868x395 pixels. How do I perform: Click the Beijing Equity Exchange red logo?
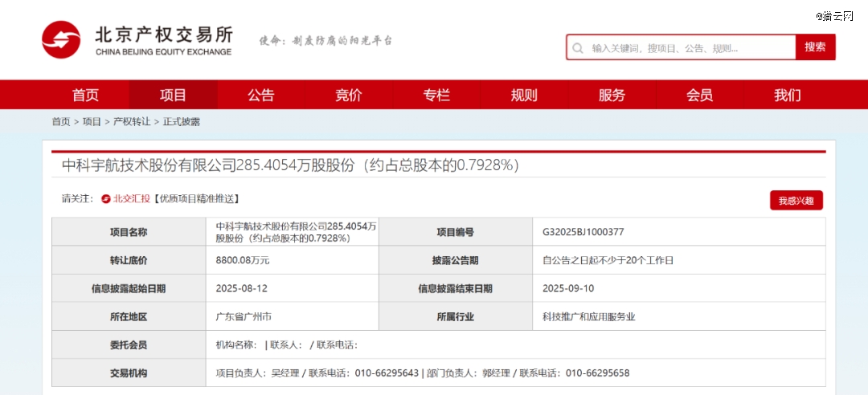point(61,40)
